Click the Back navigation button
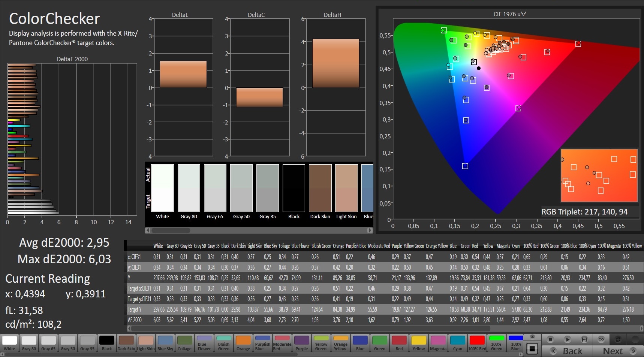 [x=567, y=351]
